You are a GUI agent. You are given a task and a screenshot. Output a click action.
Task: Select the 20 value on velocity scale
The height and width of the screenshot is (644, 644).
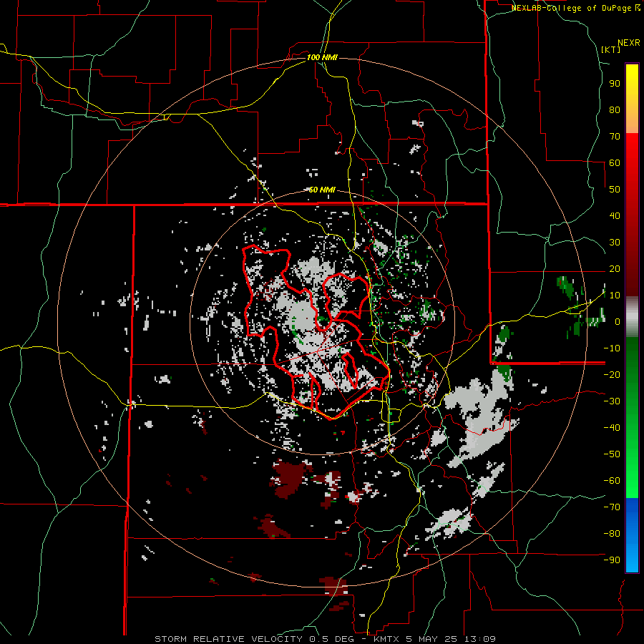[615, 269]
